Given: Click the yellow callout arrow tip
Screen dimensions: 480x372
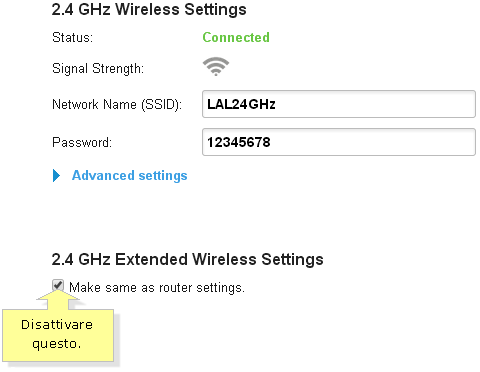Looking at the screenshot, I should pyautogui.click(x=58, y=293).
